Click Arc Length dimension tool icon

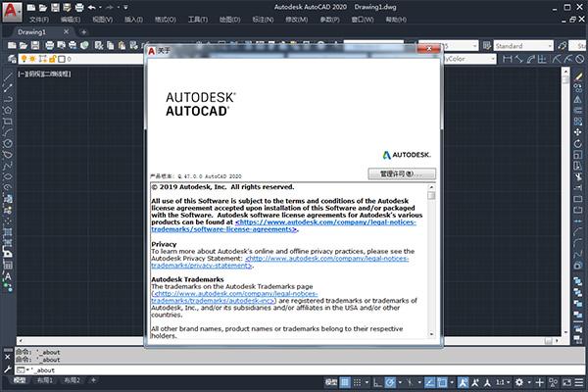click(530, 59)
